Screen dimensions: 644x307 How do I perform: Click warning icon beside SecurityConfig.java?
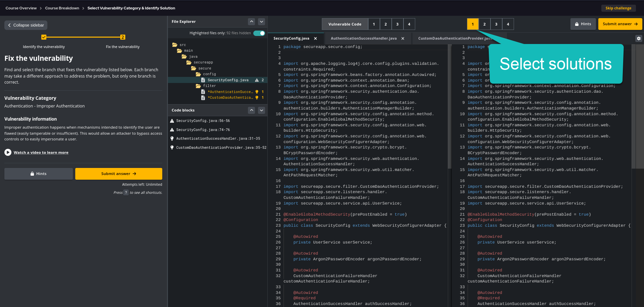click(257, 80)
